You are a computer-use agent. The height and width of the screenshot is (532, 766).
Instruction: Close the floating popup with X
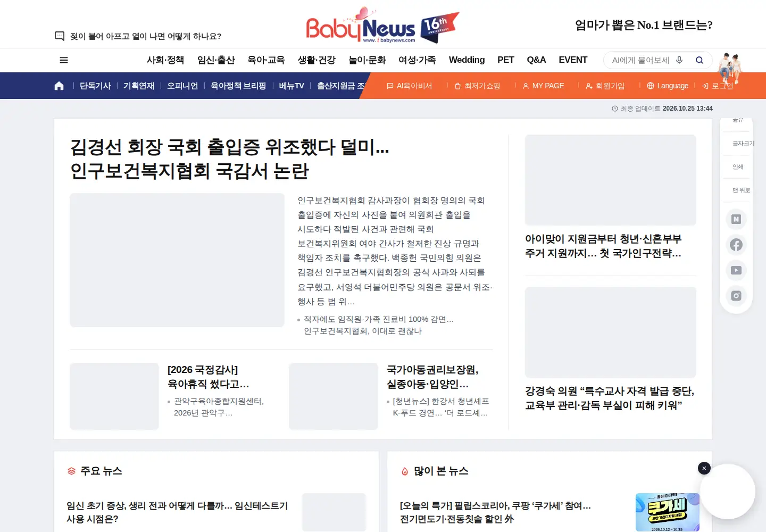(x=704, y=468)
